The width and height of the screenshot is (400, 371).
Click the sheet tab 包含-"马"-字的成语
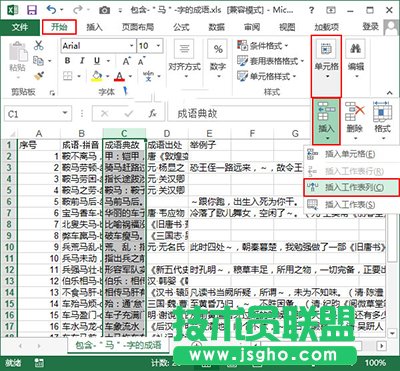[118, 345]
